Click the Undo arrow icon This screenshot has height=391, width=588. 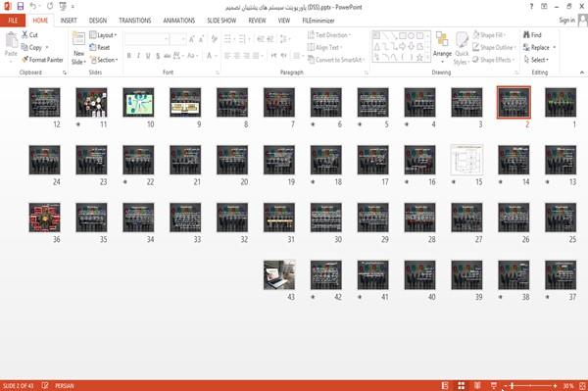33,7
